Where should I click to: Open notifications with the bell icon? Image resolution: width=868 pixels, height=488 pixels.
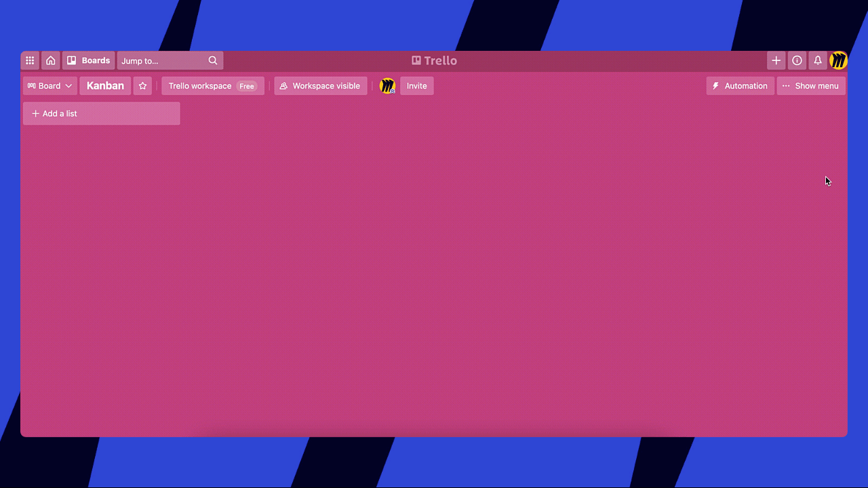[x=818, y=60]
